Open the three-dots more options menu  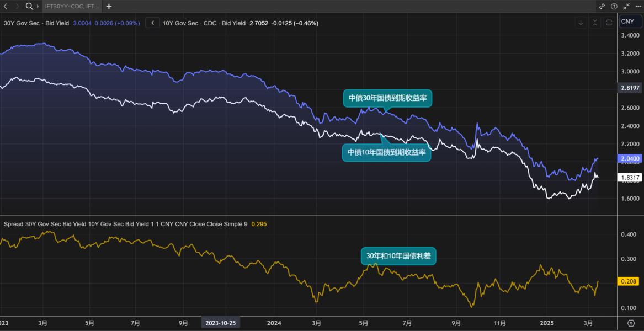tap(638, 6)
